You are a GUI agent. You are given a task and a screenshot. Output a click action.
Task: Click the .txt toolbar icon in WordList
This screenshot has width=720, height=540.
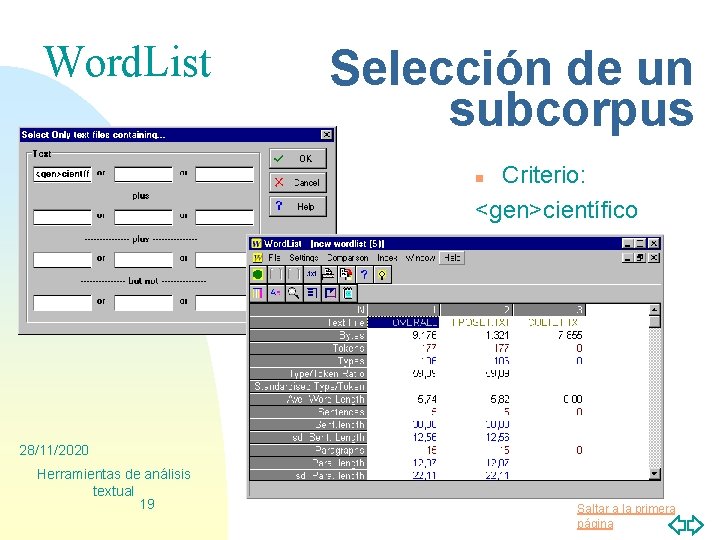pyautogui.click(x=312, y=275)
